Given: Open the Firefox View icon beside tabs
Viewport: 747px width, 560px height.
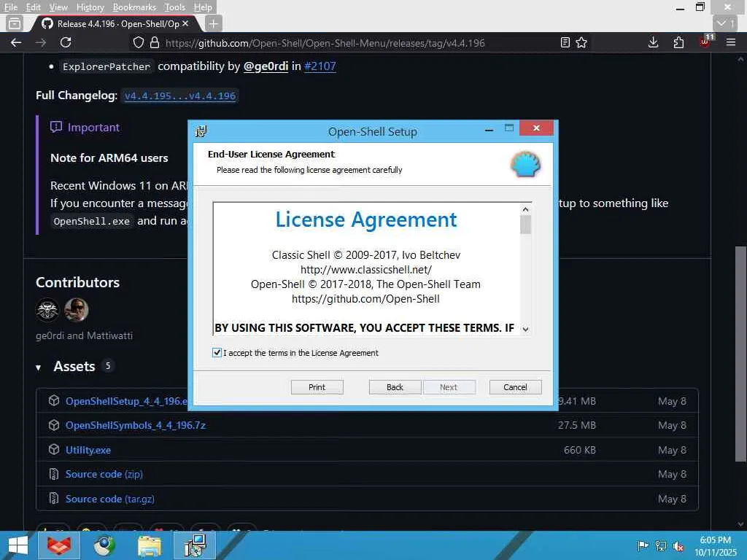Looking at the screenshot, I should (15, 23).
